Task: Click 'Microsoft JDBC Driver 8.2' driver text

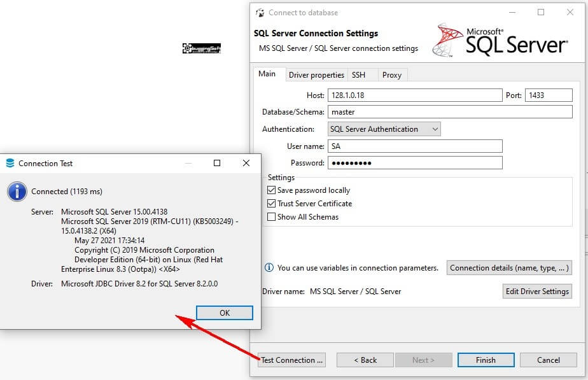Action: tap(139, 284)
